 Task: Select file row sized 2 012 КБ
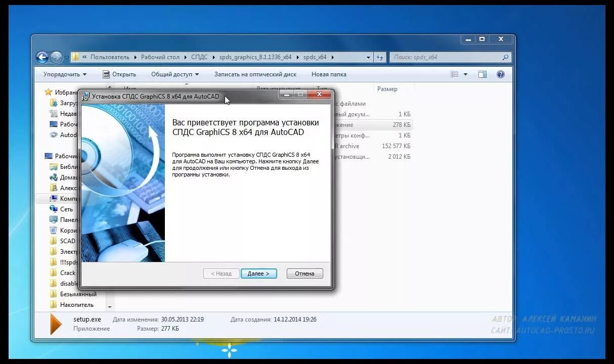373,157
